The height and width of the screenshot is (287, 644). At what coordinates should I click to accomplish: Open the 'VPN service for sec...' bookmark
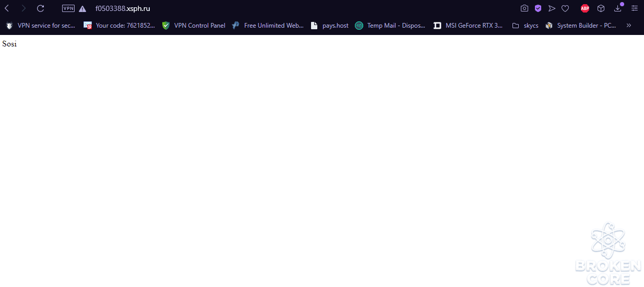pos(41,25)
